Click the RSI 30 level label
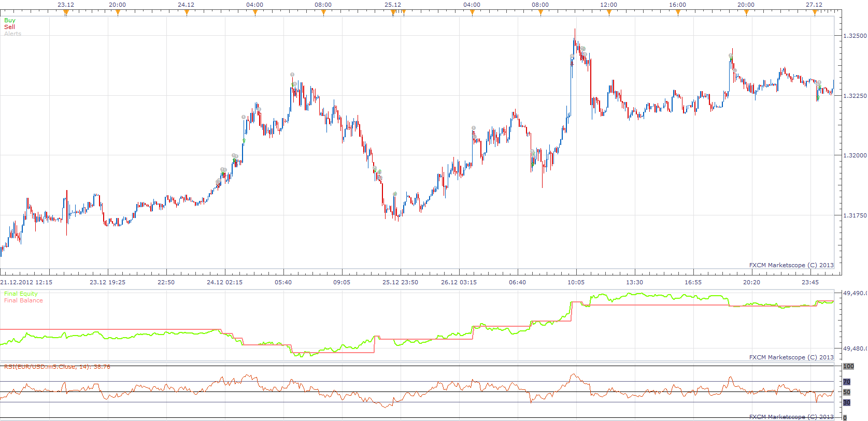The width and height of the screenshot is (868, 421). pos(847,402)
